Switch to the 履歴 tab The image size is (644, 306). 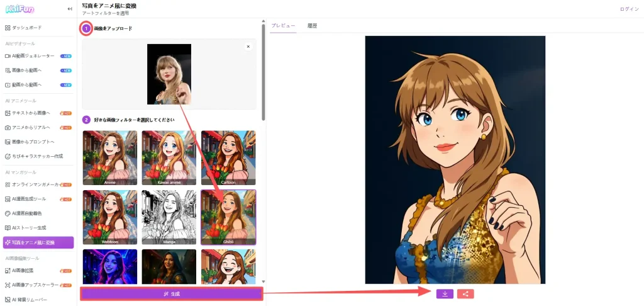(312, 25)
